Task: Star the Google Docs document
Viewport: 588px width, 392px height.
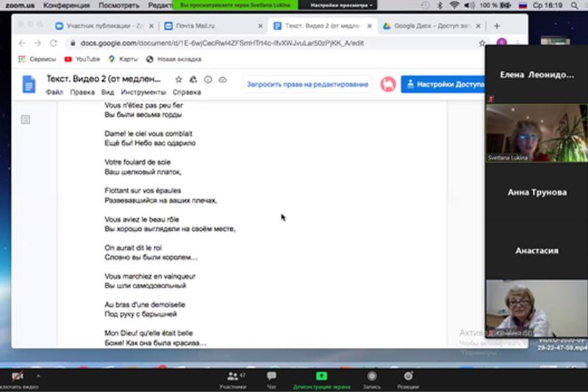Action: click(x=179, y=79)
